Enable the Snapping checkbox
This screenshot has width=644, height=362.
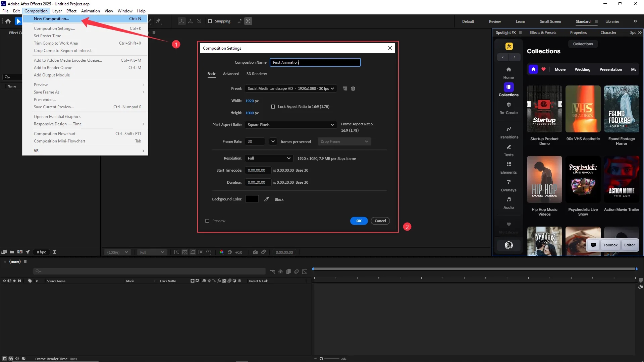210,21
